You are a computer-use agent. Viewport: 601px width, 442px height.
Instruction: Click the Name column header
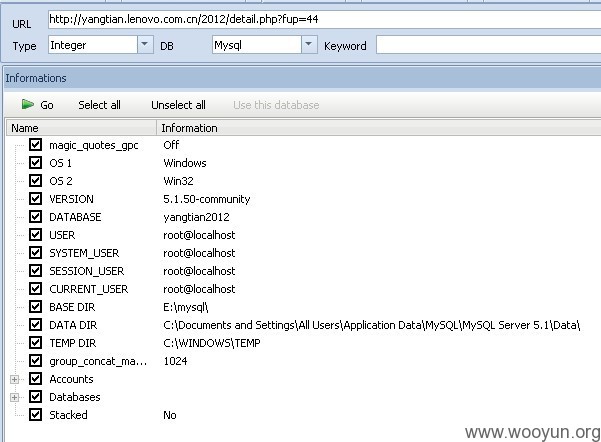pos(81,128)
